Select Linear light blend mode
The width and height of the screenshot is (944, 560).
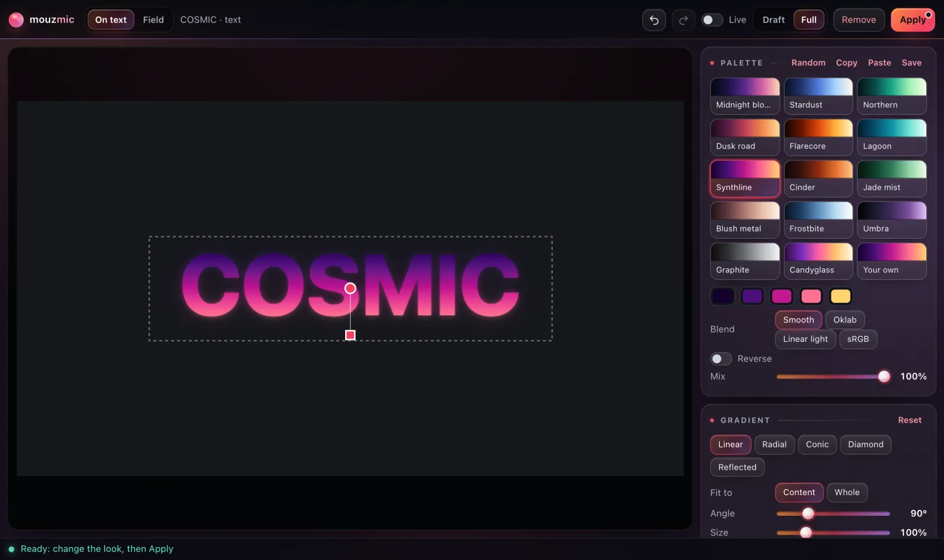pyautogui.click(x=805, y=339)
